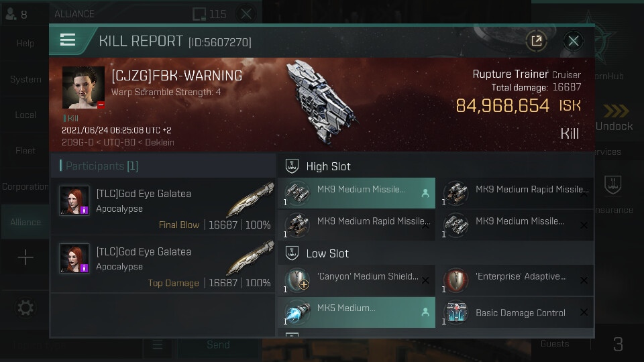Open the Fleet chat tab

click(x=25, y=151)
